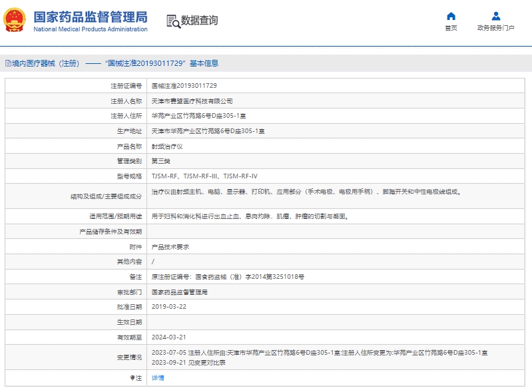Click the "国械注准20193011729" 基本信息 heading

click(162, 63)
